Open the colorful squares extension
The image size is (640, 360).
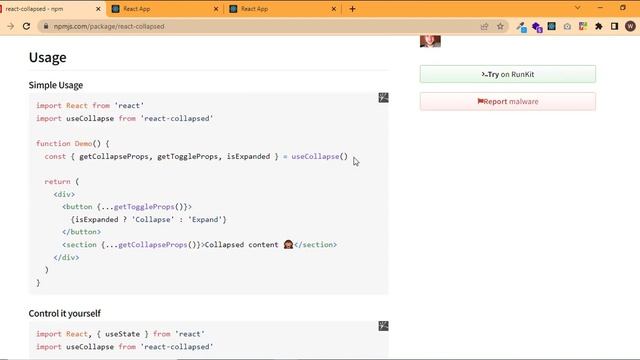coord(583,26)
